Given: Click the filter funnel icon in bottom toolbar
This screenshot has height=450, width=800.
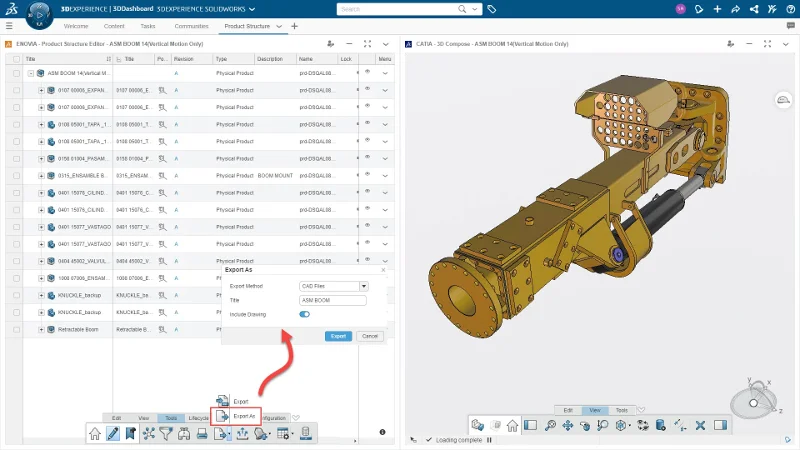Looking at the screenshot, I should pos(167,433).
